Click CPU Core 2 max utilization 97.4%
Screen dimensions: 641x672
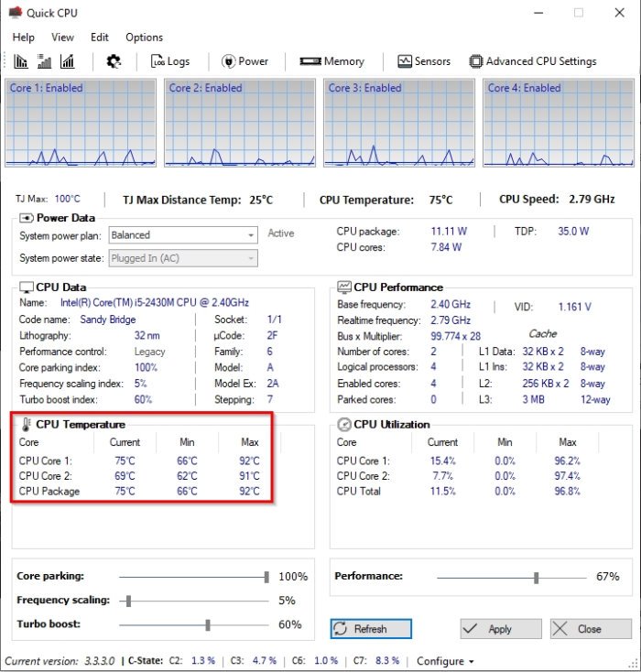click(x=567, y=476)
